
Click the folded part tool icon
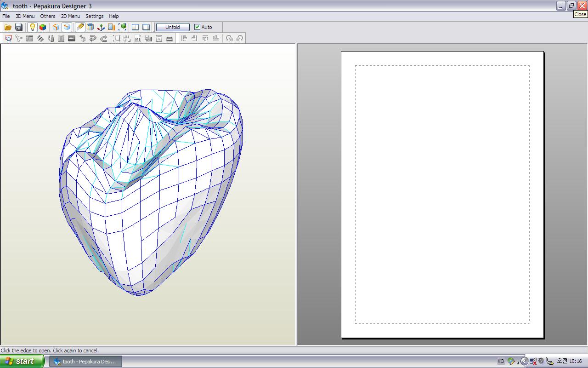click(x=51, y=38)
